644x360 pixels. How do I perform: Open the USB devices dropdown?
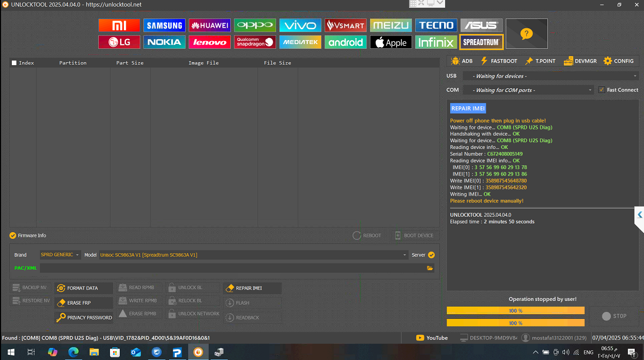(x=550, y=76)
